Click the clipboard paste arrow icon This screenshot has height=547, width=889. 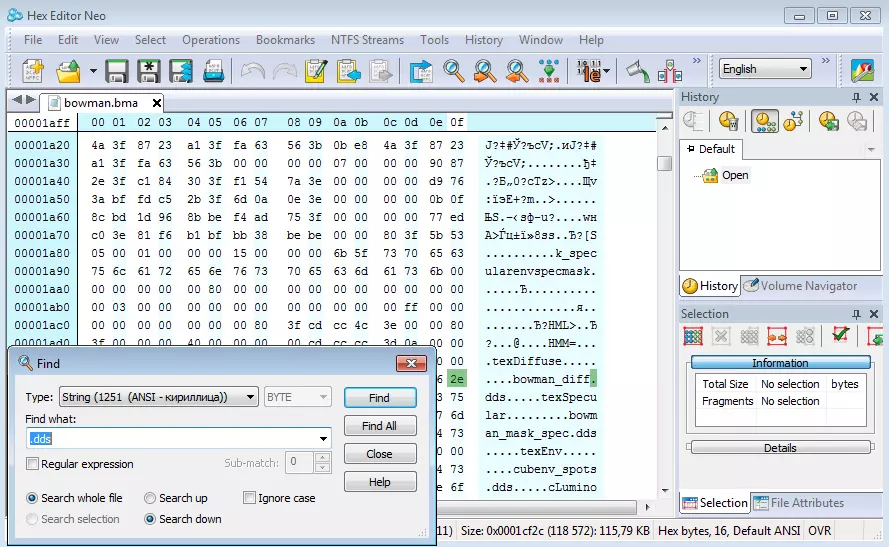pos(349,71)
